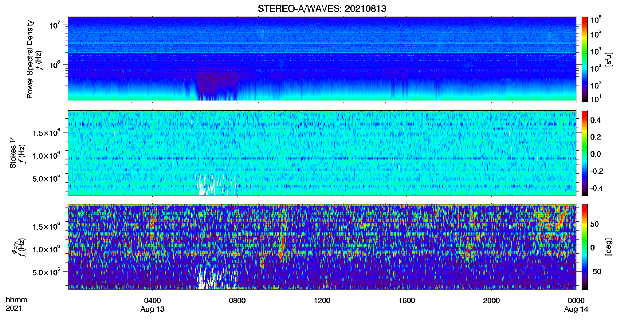Click inside the Stokes V spectrogram panel

click(x=322, y=153)
